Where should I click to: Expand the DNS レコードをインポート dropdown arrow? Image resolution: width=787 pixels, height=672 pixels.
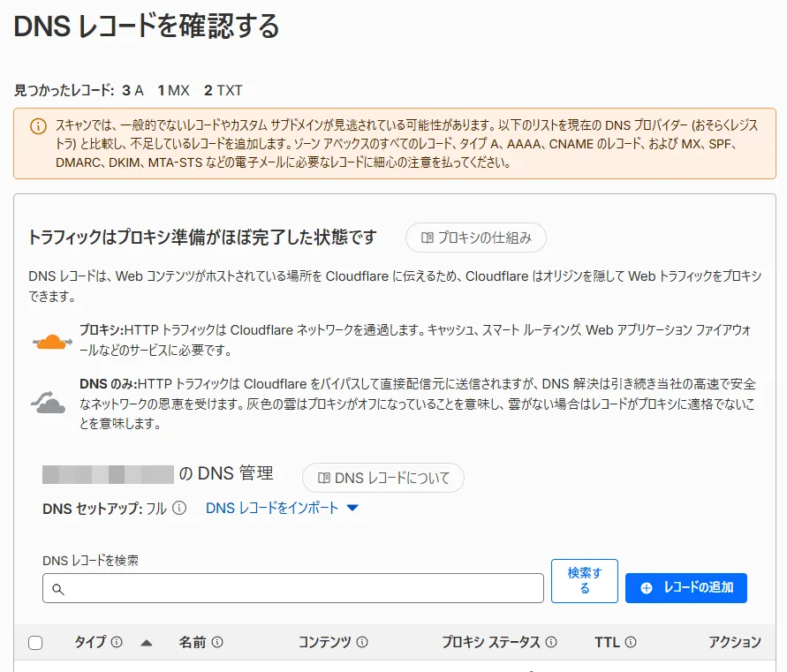352,508
